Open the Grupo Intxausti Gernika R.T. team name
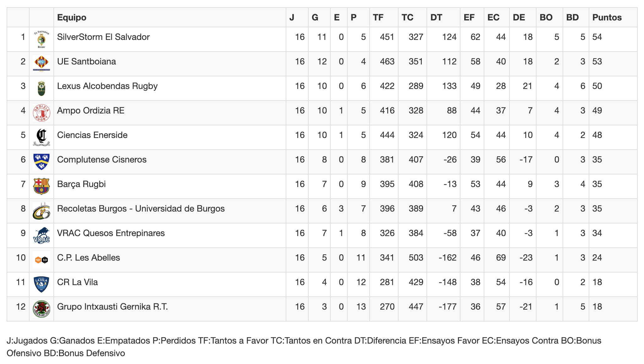Screen dimensions: 644x364 coord(113,306)
